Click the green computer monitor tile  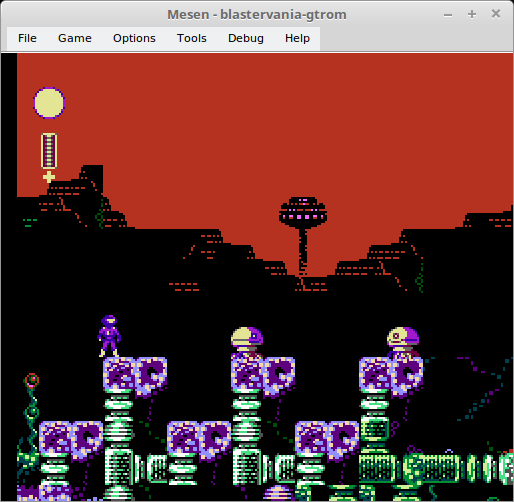[x=375, y=430]
